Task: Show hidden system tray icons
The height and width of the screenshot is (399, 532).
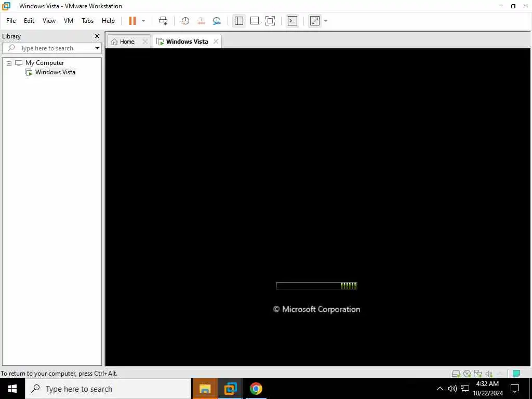Action: [440, 389]
